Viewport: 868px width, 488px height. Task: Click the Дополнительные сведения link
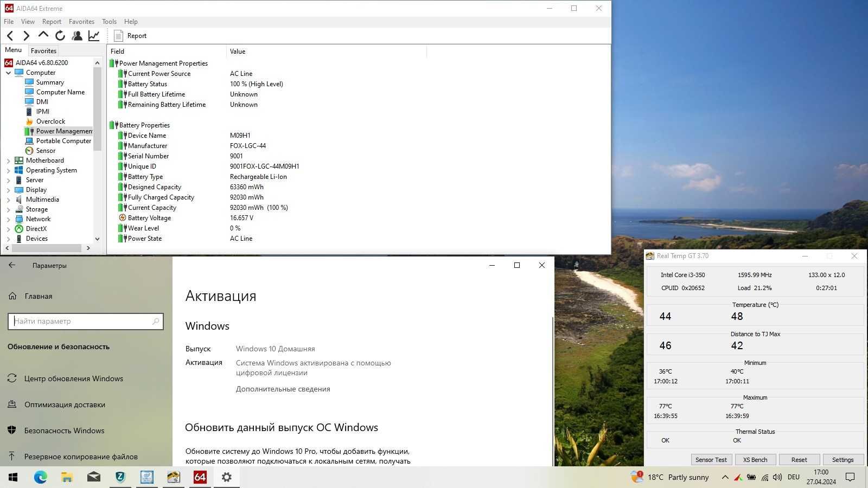[283, 389]
